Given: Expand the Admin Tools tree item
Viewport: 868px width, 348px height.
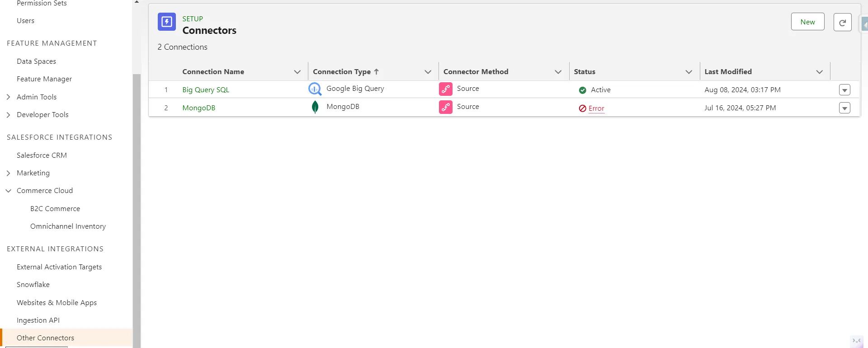Looking at the screenshot, I should (x=8, y=97).
